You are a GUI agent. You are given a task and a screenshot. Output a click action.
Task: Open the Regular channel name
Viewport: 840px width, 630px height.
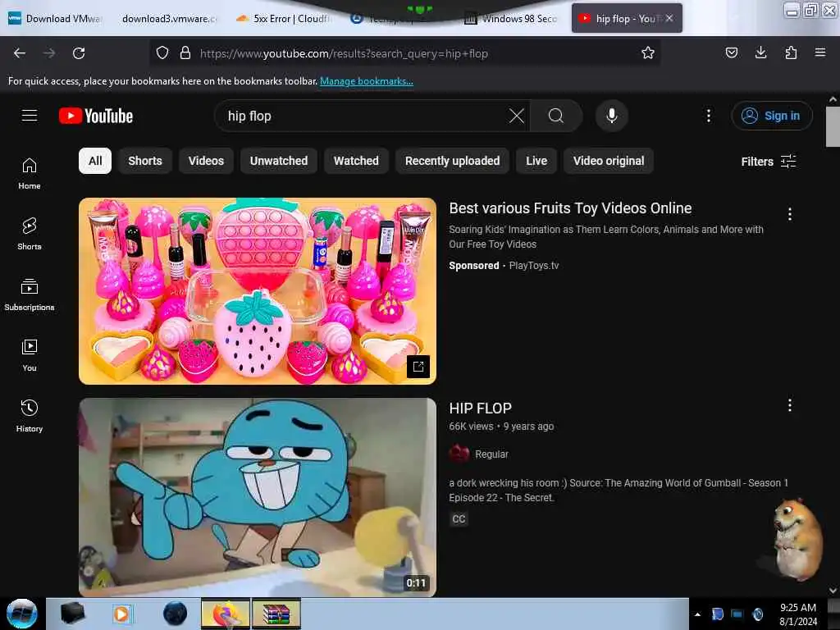click(492, 454)
